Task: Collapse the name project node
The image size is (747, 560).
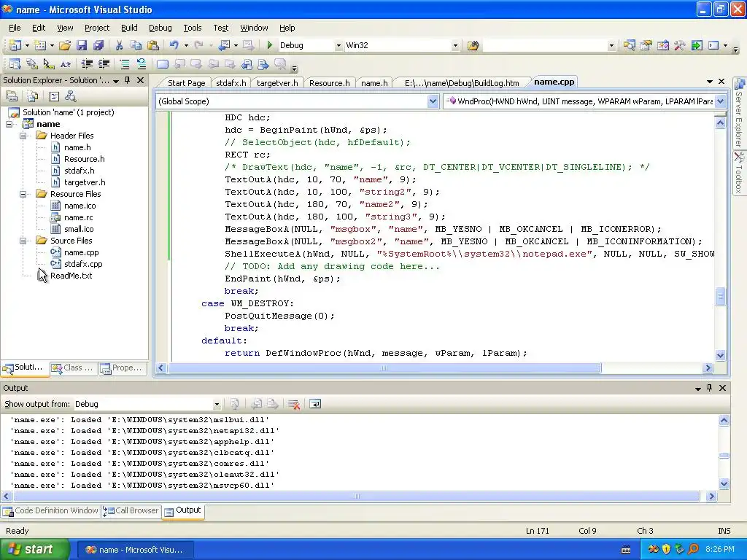Action: [9, 124]
